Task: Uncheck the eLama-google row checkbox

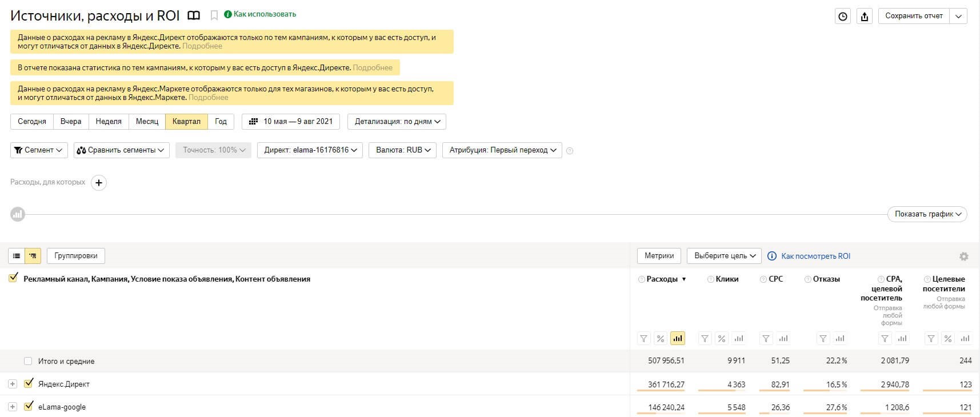Action: [x=29, y=406]
